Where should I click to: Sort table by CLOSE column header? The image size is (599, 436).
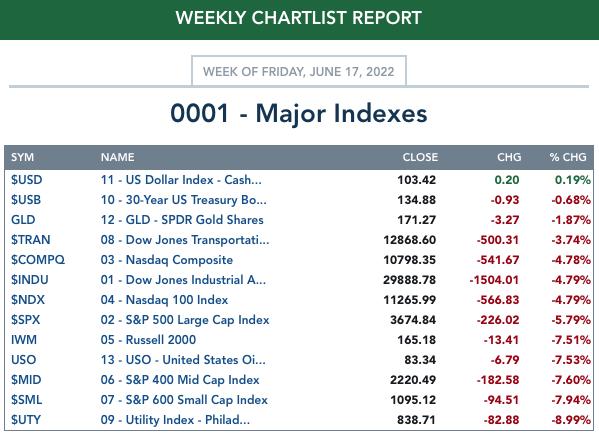pos(420,157)
